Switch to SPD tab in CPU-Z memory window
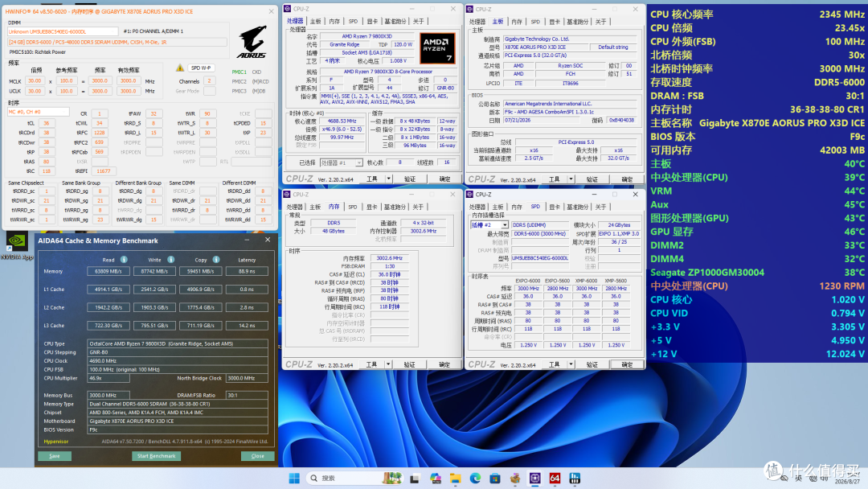 [353, 208]
